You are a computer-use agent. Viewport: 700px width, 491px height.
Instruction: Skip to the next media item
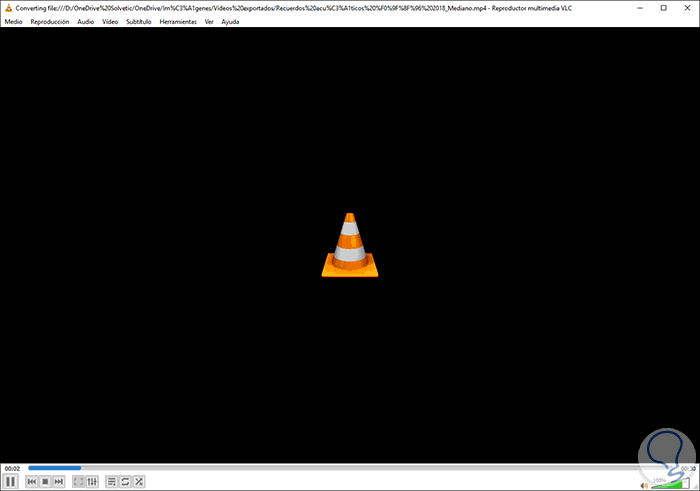point(58,482)
